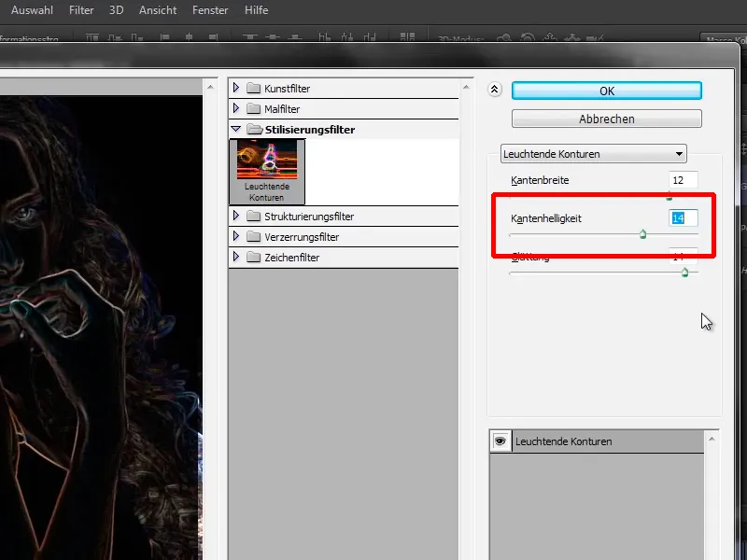The width and height of the screenshot is (747, 560).
Task: Expand the Zeichenfilter category triangle
Action: point(236,257)
